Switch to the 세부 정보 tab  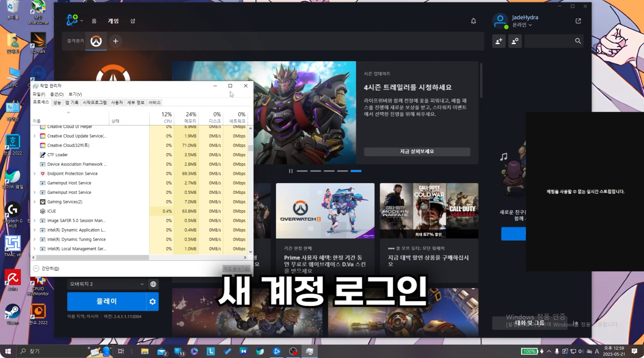point(136,103)
